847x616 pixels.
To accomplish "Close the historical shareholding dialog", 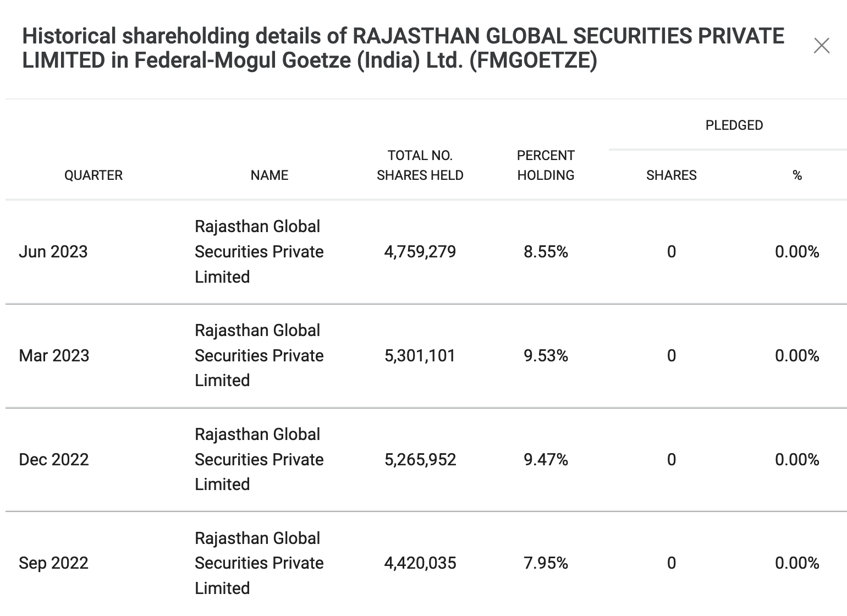I will (821, 46).
